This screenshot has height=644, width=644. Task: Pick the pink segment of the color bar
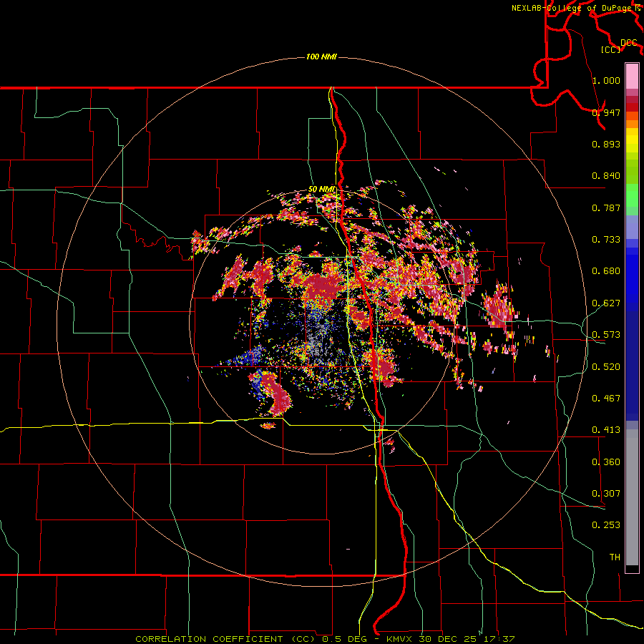632,76
